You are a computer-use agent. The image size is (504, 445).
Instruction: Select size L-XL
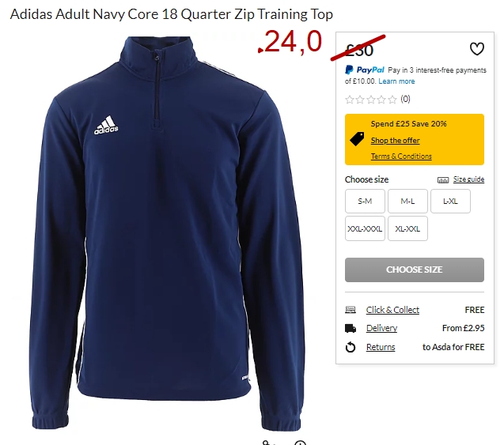click(x=450, y=202)
